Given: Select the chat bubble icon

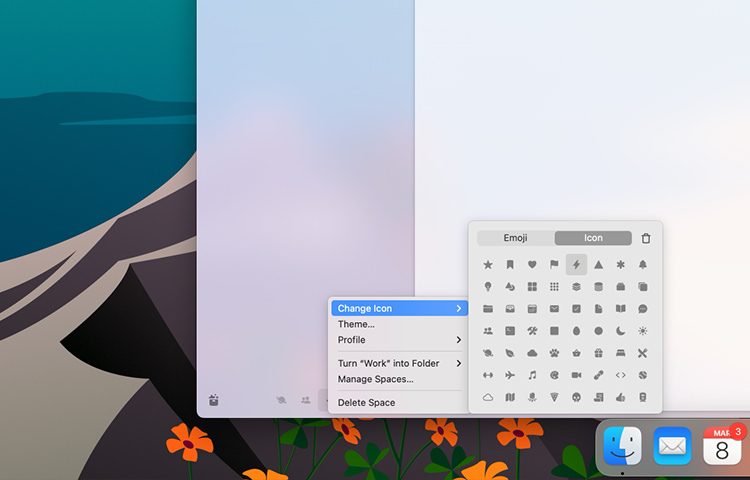Looking at the screenshot, I should [642, 309].
